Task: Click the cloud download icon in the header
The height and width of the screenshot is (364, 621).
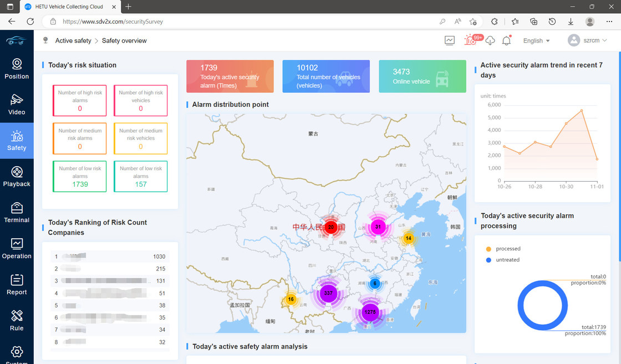Action: 490,40
